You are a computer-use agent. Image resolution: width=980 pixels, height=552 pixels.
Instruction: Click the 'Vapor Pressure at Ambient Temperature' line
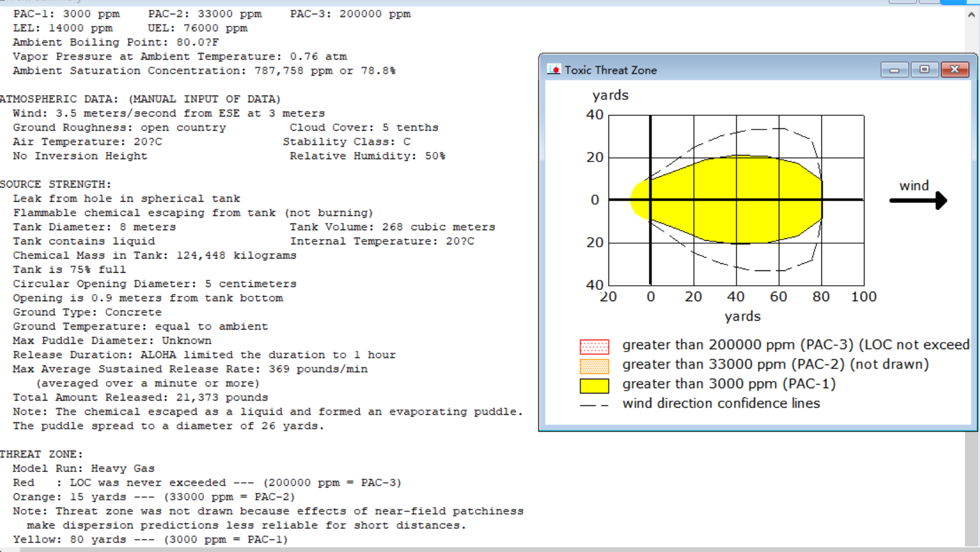[x=180, y=56]
